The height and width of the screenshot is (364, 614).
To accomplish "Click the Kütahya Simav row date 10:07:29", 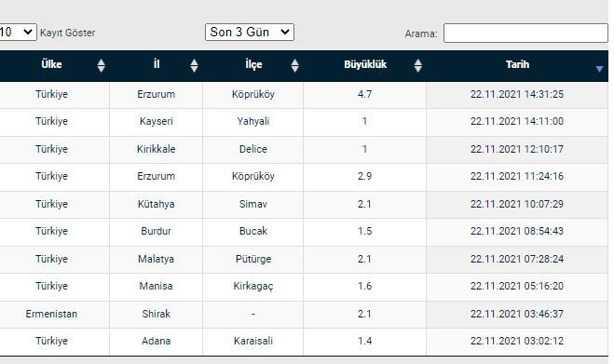I will pos(517,204).
